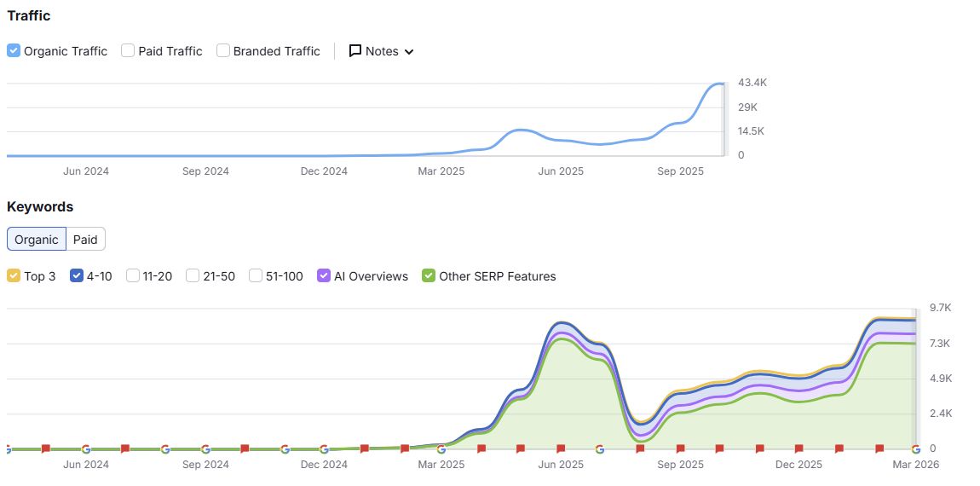Click the Traffic section heading
The height and width of the screenshot is (486, 980).
[29, 15]
